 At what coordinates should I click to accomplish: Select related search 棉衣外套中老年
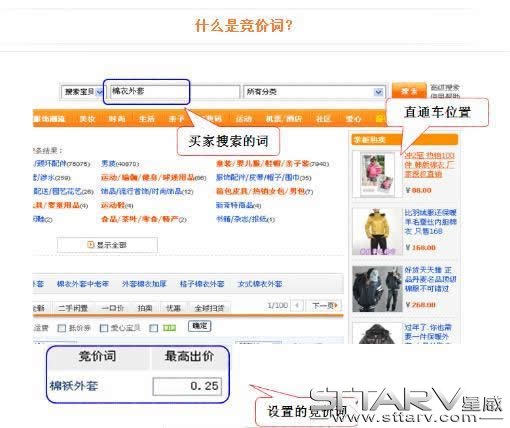point(83,284)
